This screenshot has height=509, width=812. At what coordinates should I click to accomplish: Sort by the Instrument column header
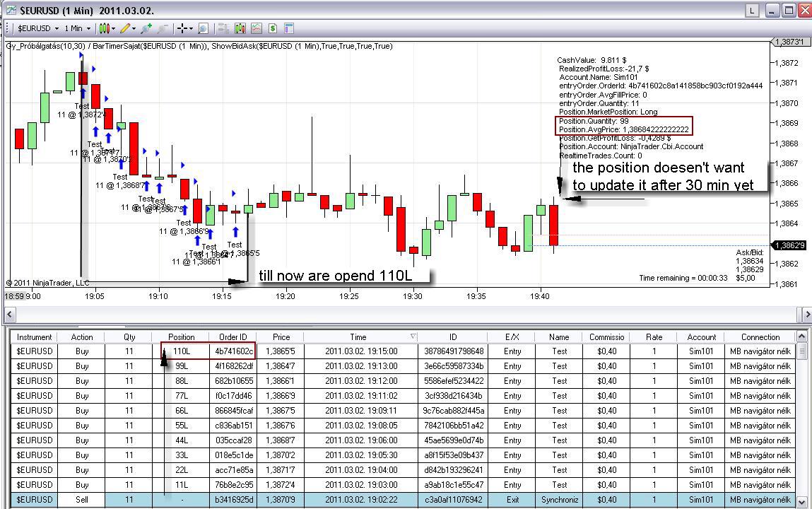coord(34,337)
